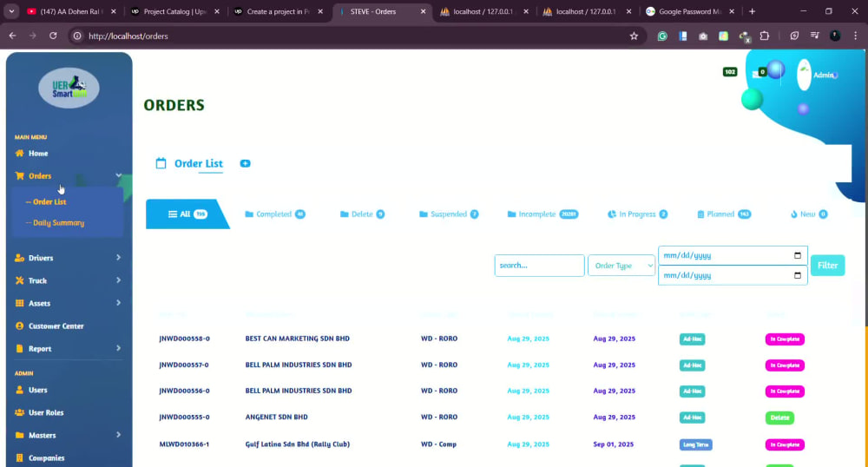The width and height of the screenshot is (868, 467).
Task: Open the Order List sidebar link
Action: coord(49,202)
